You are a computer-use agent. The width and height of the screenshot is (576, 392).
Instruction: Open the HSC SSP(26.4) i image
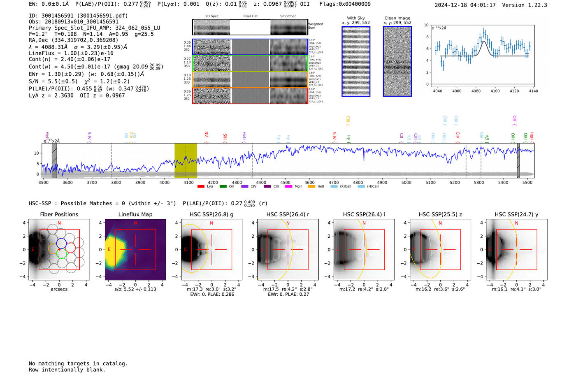(x=364, y=250)
